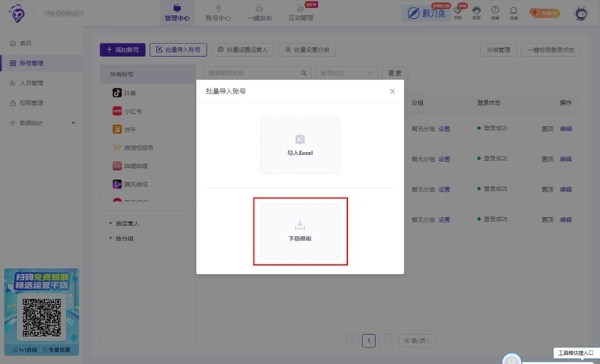The width and height of the screenshot is (600, 364).
Task: Close the 批量导入账号 dialog
Action: click(x=392, y=91)
